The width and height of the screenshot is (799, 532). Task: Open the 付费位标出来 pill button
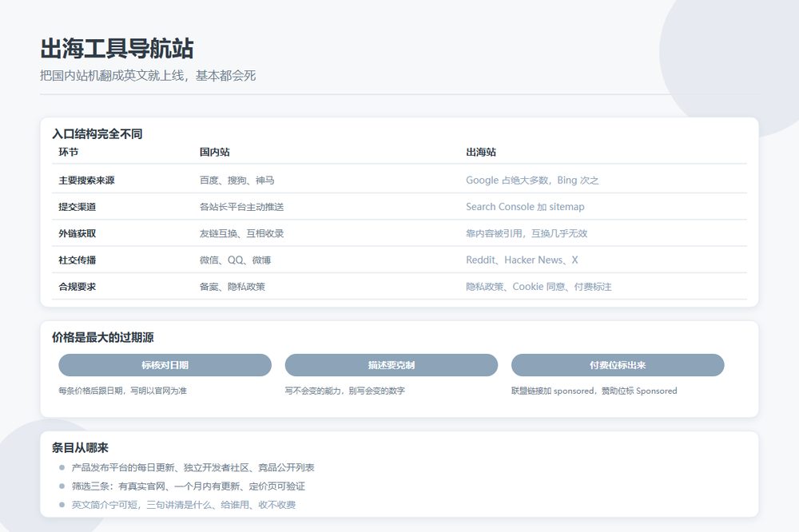pos(618,365)
